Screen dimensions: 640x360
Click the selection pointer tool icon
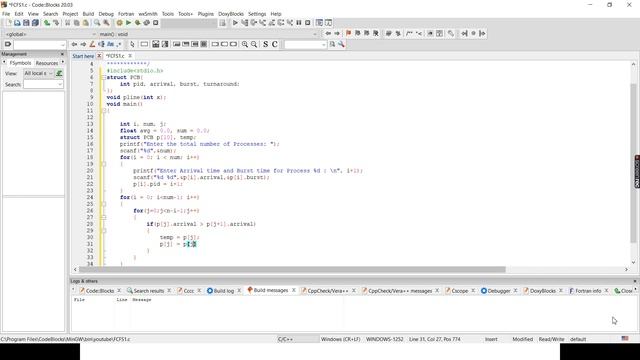click(132, 44)
